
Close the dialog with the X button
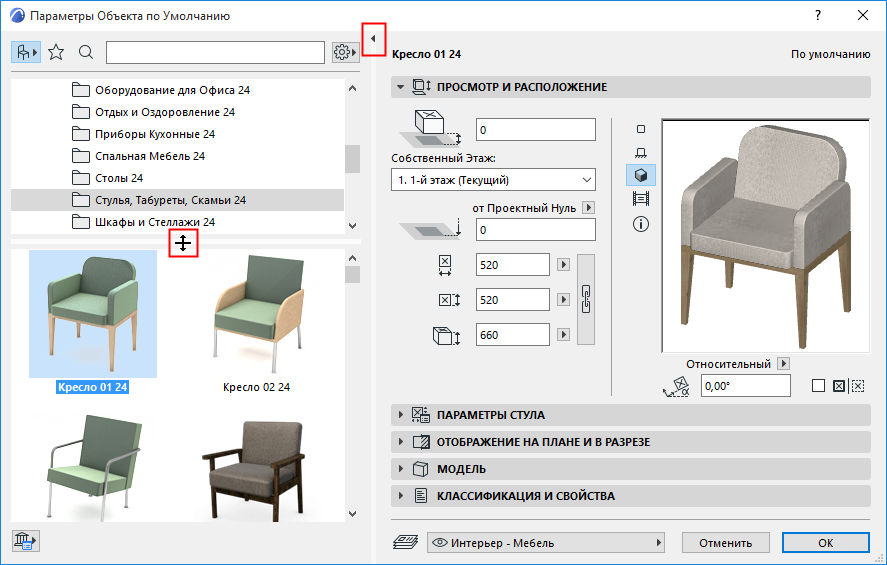pos(863,15)
